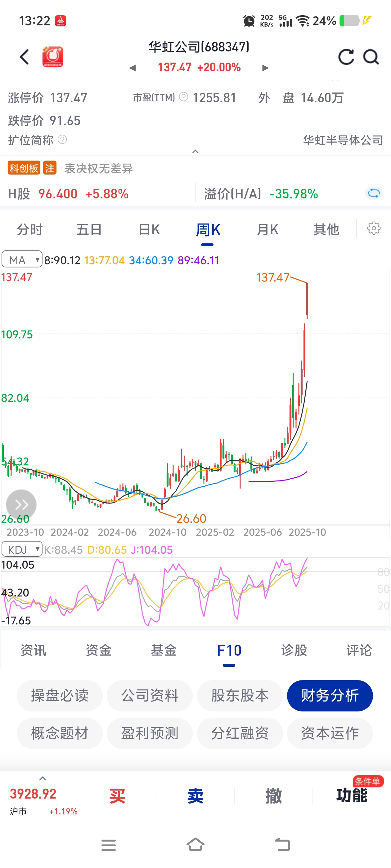Screen dimensions: 391x868
Task: Tap the H股 price 96.400
Action: tap(58, 194)
